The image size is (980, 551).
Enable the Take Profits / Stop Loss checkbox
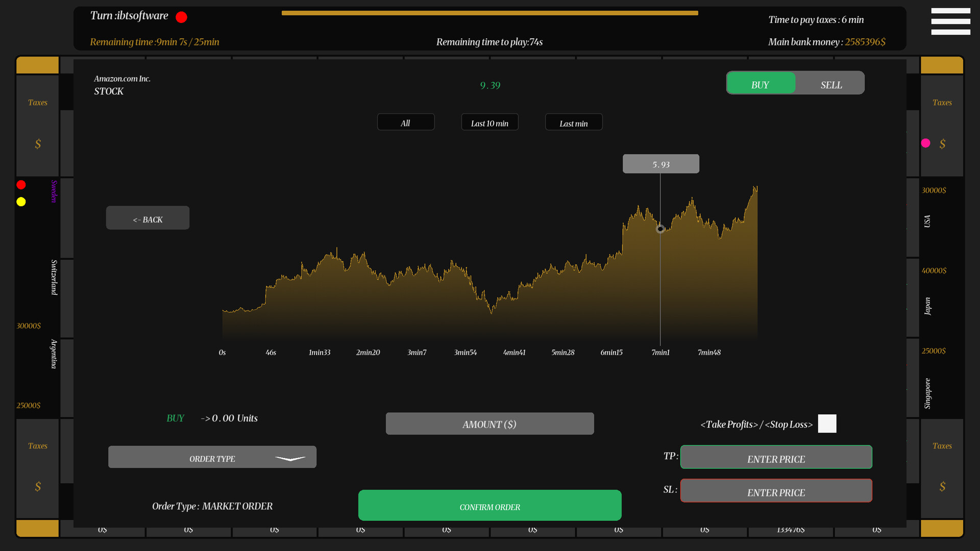click(x=827, y=424)
